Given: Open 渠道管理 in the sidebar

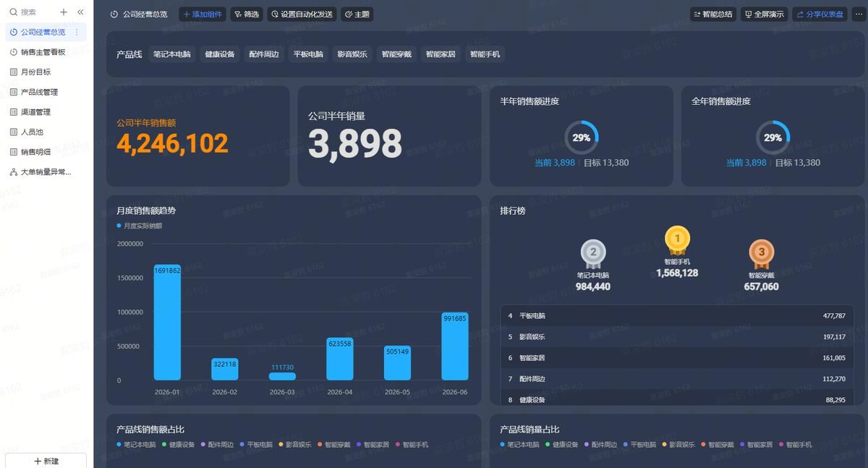Looking at the screenshot, I should pos(35,112).
